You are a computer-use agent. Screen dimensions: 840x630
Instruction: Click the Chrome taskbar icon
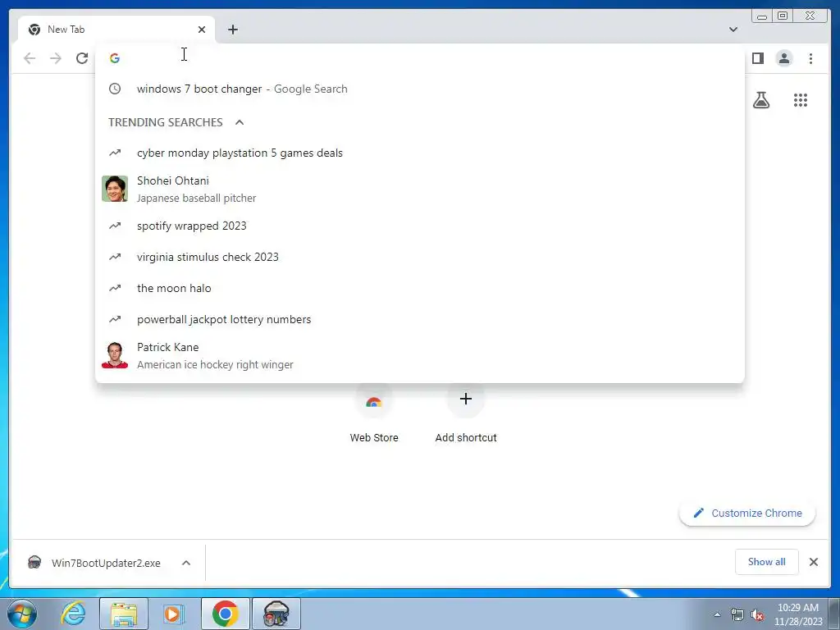click(225, 614)
